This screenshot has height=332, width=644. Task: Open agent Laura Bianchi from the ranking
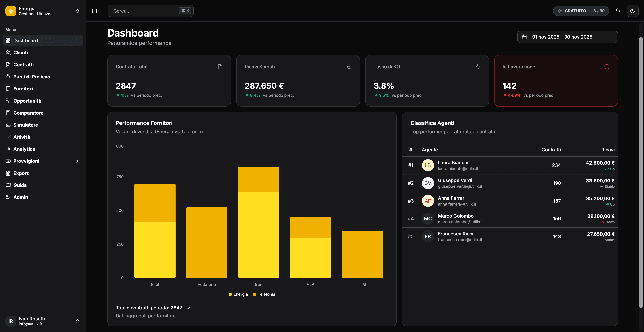(453, 165)
